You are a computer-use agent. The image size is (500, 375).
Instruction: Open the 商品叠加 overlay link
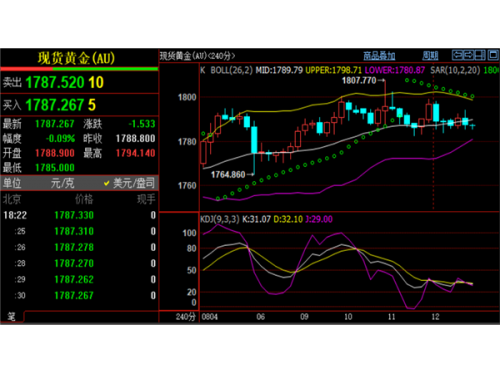coord(379,56)
